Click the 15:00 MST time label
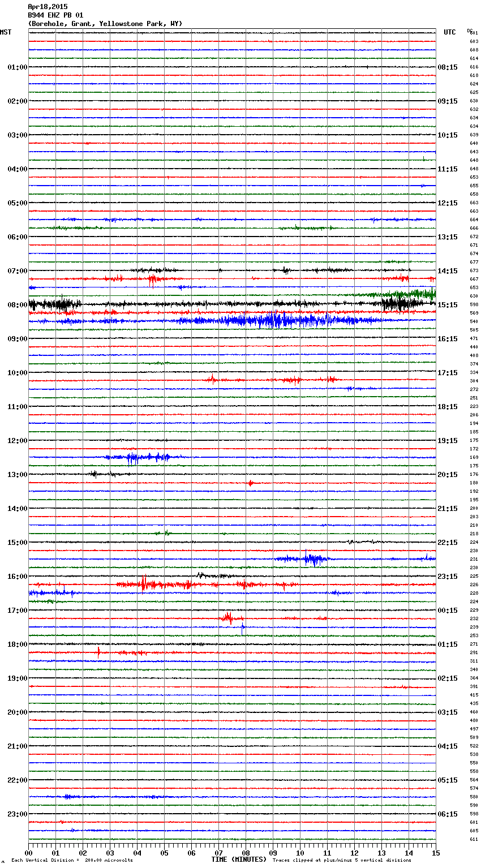Viewport: 481px width, 868px height. [18, 543]
